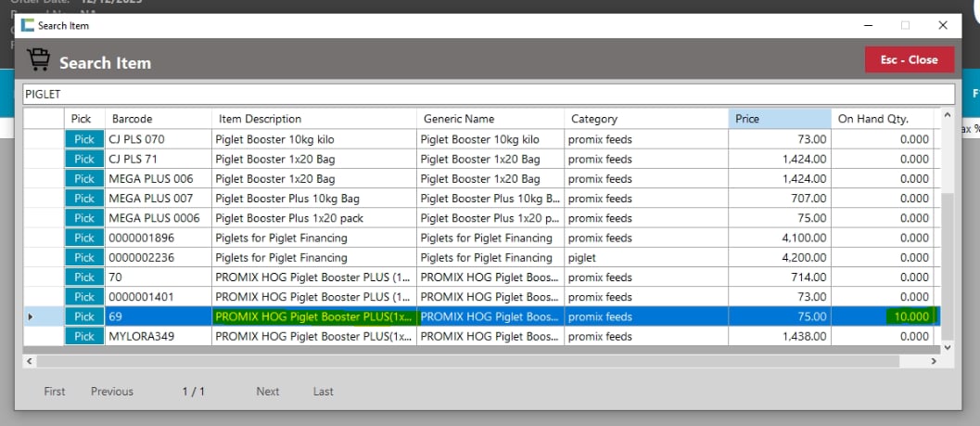Jump to the First page link
Screen dimensions: 980x426
(x=55, y=392)
